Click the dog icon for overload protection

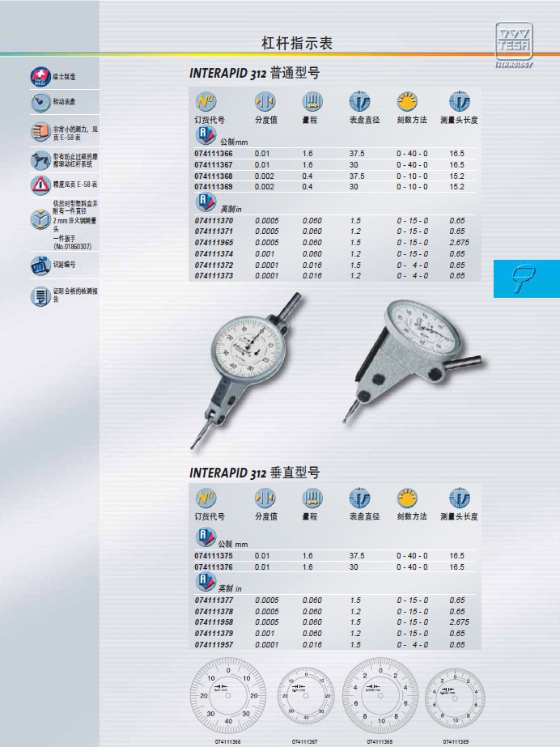40,160
